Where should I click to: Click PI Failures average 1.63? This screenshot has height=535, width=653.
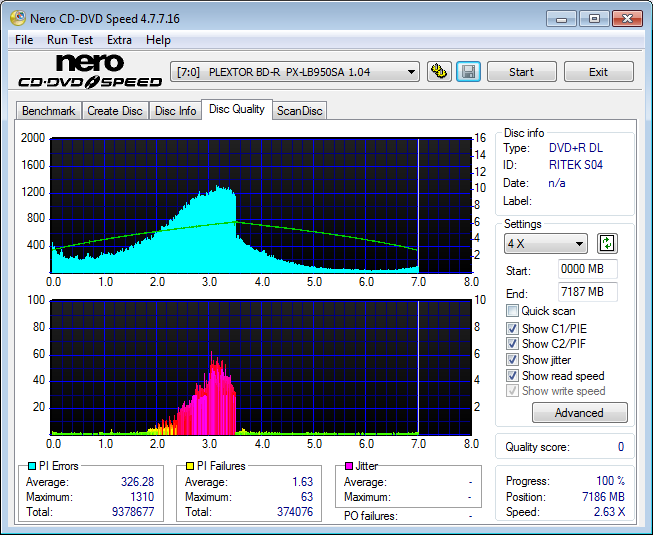[302, 482]
